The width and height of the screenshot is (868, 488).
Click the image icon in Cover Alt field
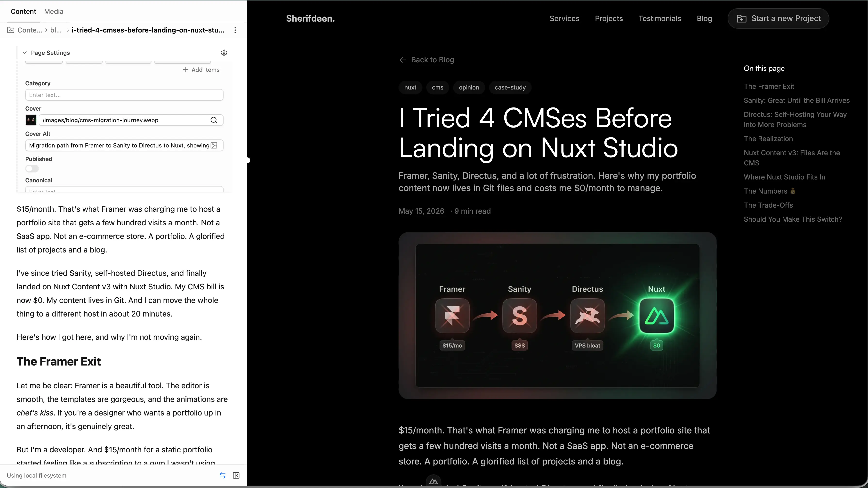point(214,145)
